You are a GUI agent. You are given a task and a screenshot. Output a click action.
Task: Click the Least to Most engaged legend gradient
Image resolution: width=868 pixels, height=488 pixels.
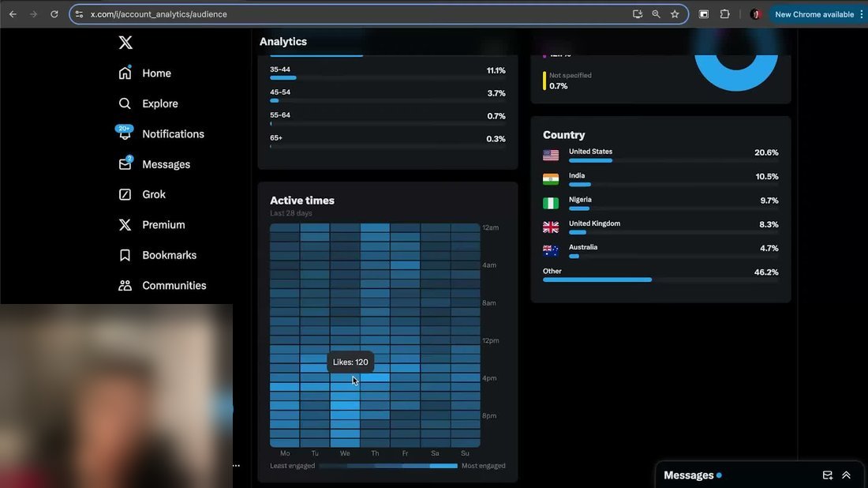(388, 466)
